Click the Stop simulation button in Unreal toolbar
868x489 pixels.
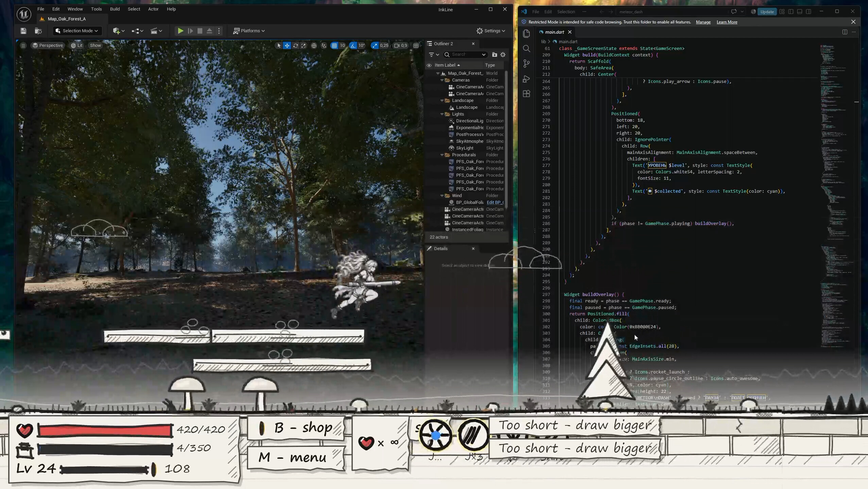pyautogui.click(x=200, y=31)
